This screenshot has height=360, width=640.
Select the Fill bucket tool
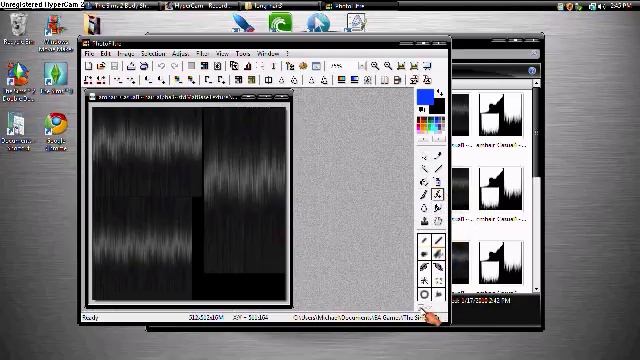[x=424, y=182]
